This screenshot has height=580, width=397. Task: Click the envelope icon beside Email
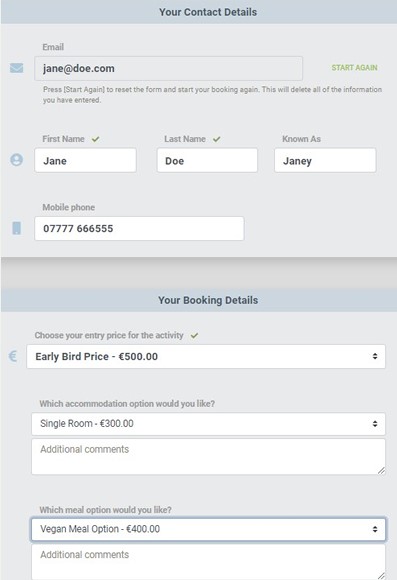tap(16, 68)
